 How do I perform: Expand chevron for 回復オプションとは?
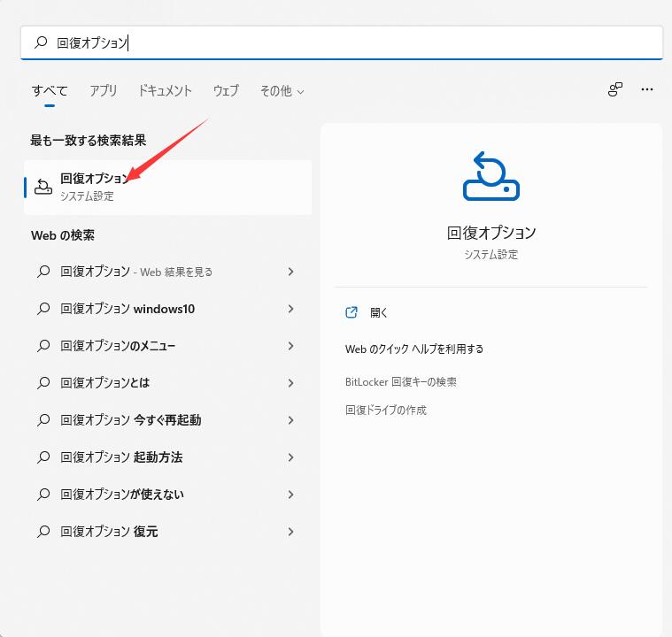click(290, 383)
